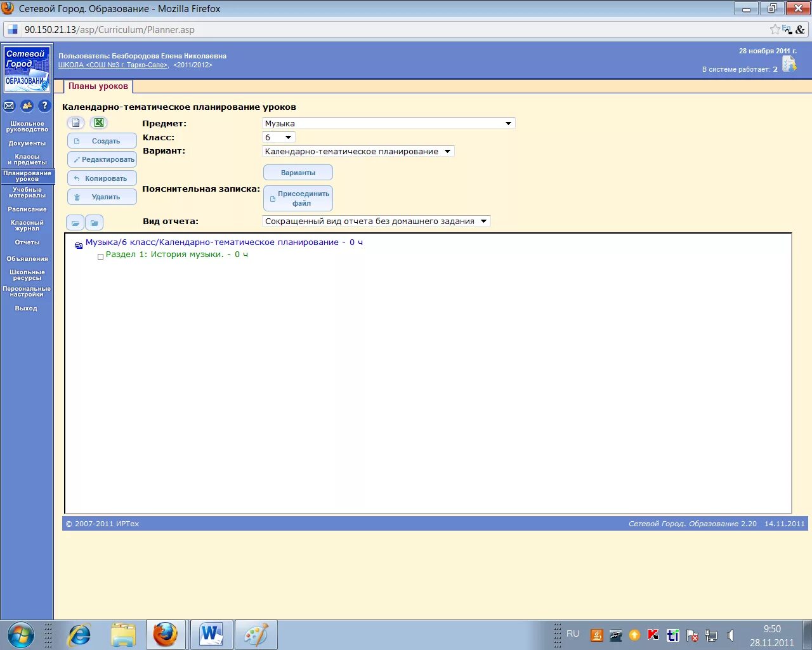Image resolution: width=812 pixels, height=650 pixels.
Task: Click the Сетевой Город logo
Action: pyautogui.click(x=27, y=69)
